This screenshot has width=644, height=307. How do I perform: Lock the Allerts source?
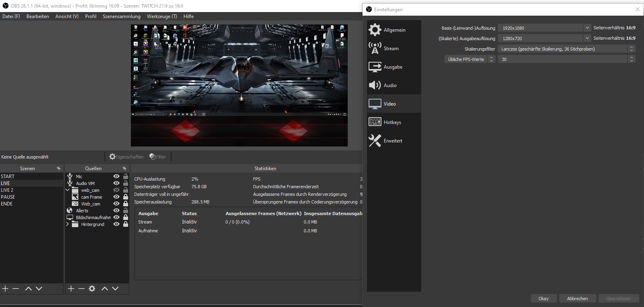(126, 210)
